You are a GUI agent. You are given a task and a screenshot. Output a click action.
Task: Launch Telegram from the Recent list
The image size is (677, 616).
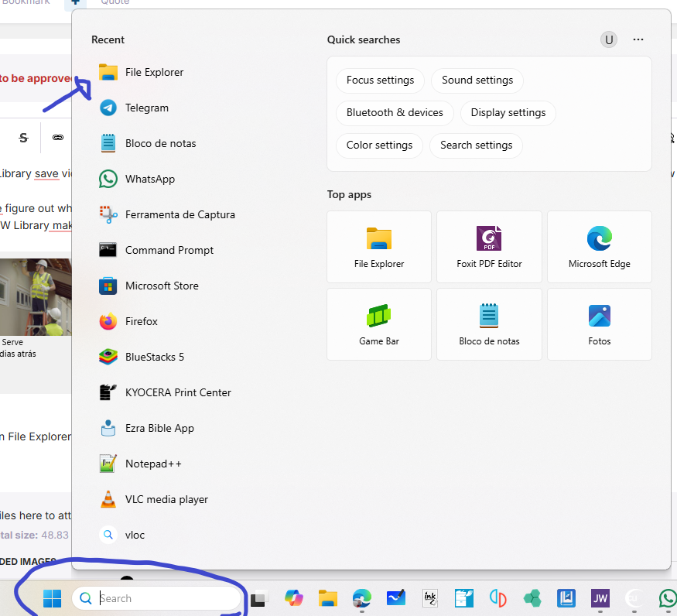[146, 108]
